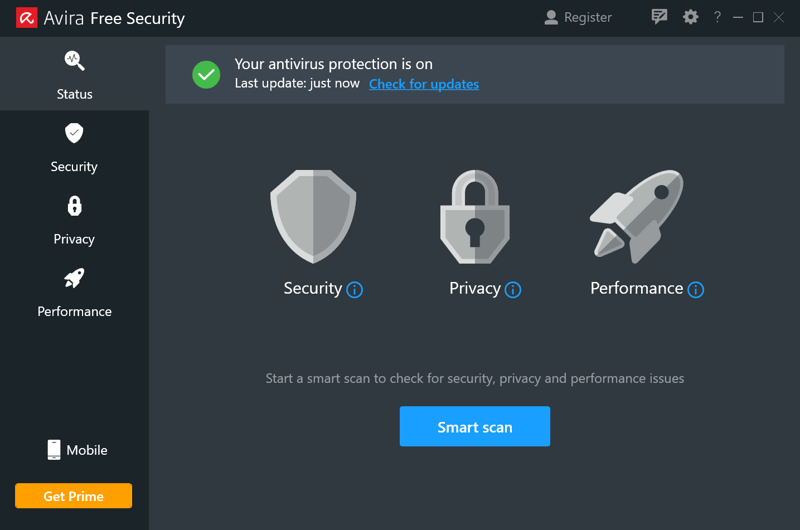The image size is (800, 530).
Task: Click the large Security shield icon
Action: [313, 216]
